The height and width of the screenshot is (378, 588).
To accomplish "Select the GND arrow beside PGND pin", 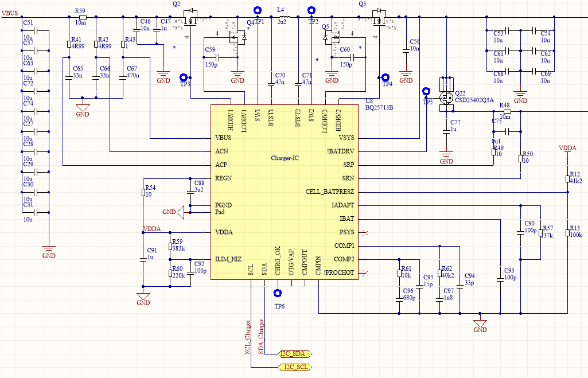I will point(181,212).
